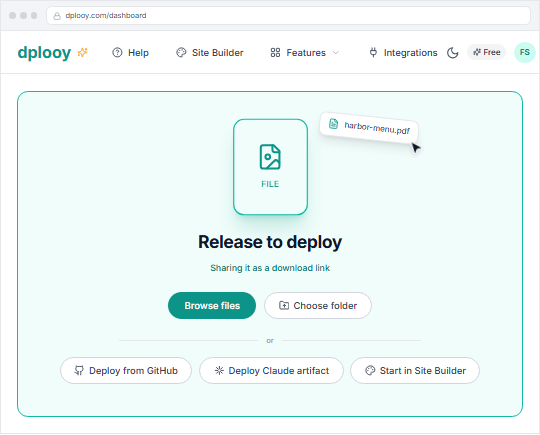Click the lock icon in the address bar
The height and width of the screenshot is (435, 540).
tap(57, 16)
